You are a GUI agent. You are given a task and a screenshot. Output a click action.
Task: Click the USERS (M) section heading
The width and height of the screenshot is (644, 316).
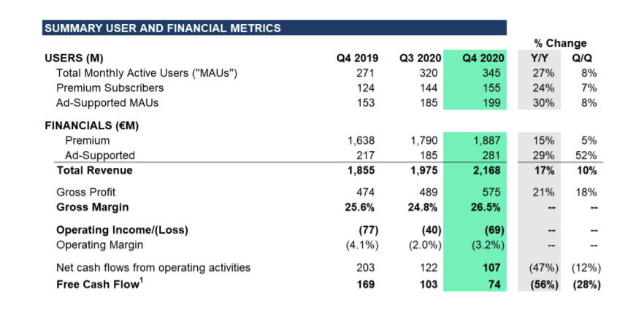pos(74,58)
